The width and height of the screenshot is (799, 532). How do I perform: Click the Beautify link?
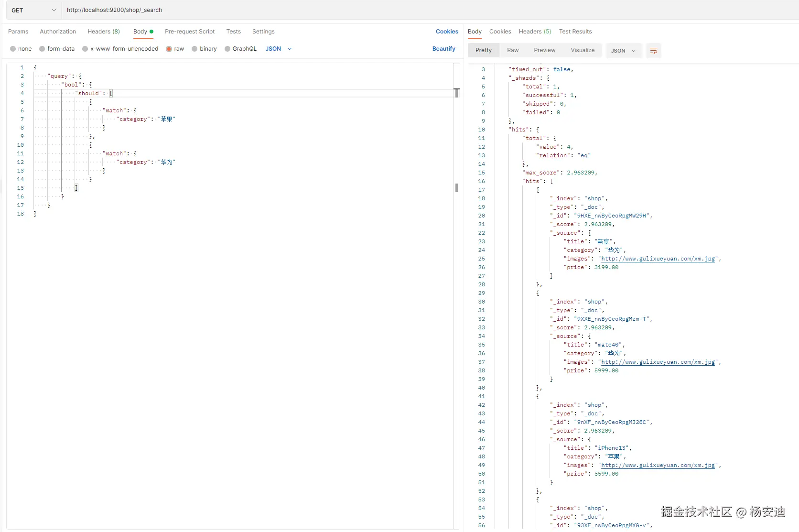point(443,49)
